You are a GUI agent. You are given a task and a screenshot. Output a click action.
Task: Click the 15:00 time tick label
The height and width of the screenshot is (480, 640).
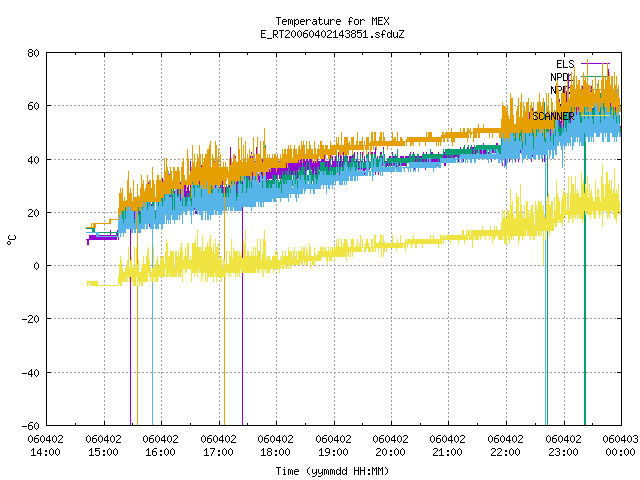tap(103, 452)
